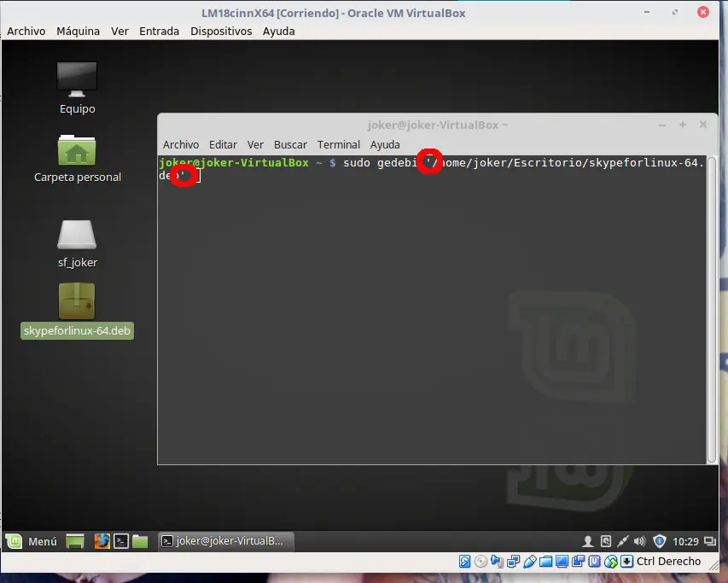Image resolution: width=728 pixels, height=583 pixels.
Task: Open the Equipo desktop icon
Action: (77, 87)
